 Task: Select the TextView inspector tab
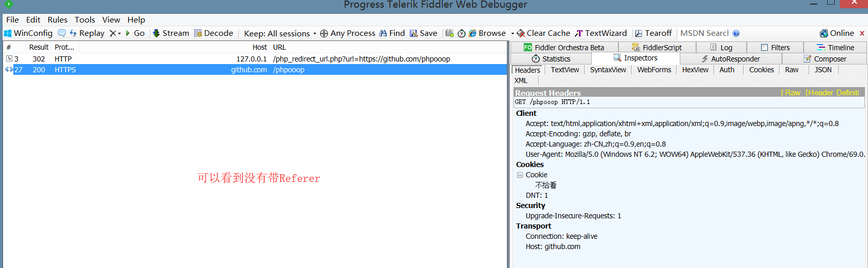tap(565, 70)
